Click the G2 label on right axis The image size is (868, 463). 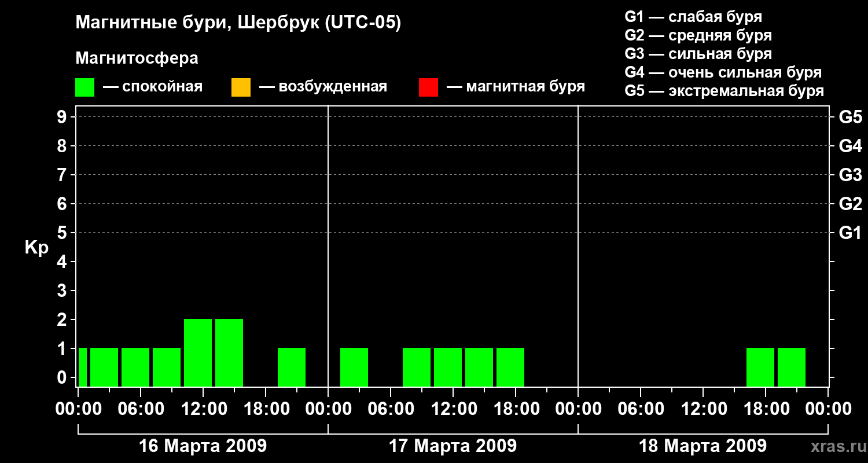[x=851, y=204]
